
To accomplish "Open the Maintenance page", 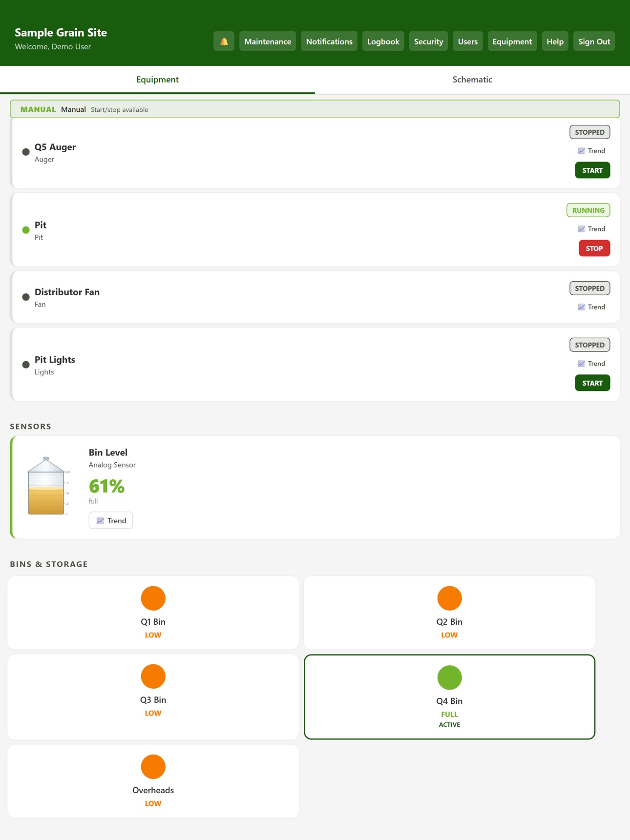I will coord(268,41).
